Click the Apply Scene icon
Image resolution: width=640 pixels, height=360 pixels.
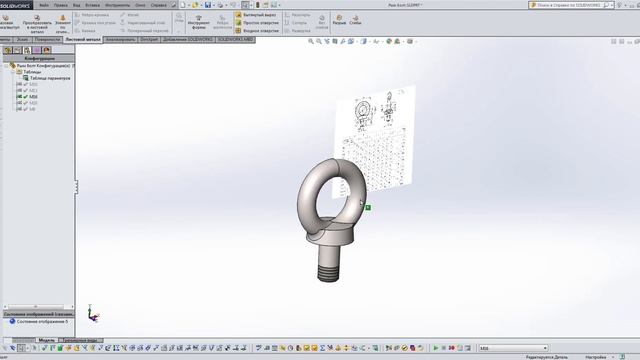(x=397, y=41)
